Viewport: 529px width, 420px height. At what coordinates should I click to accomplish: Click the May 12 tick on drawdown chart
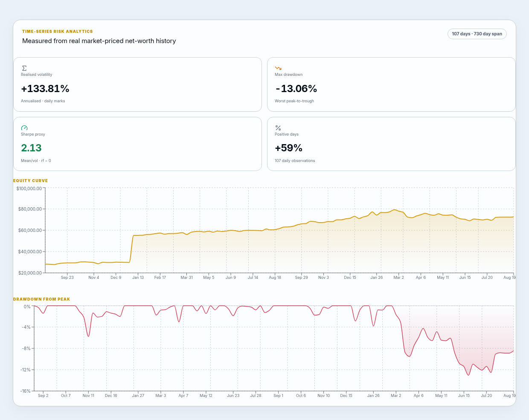pyautogui.click(x=206, y=396)
